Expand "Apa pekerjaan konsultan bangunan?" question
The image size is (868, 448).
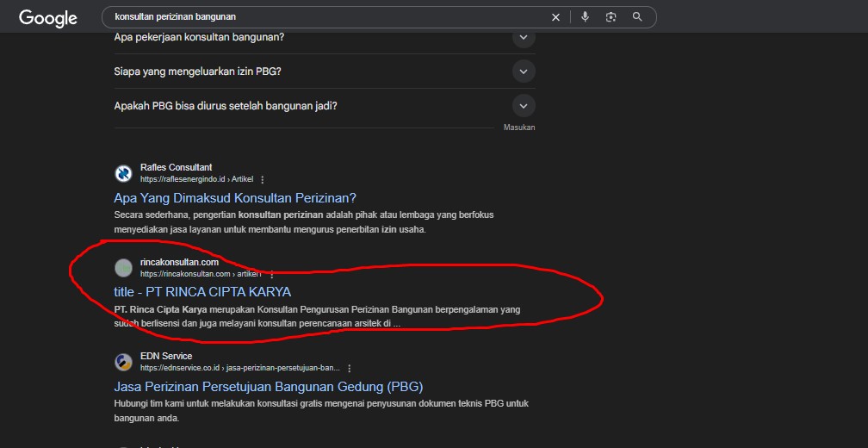pos(523,37)
